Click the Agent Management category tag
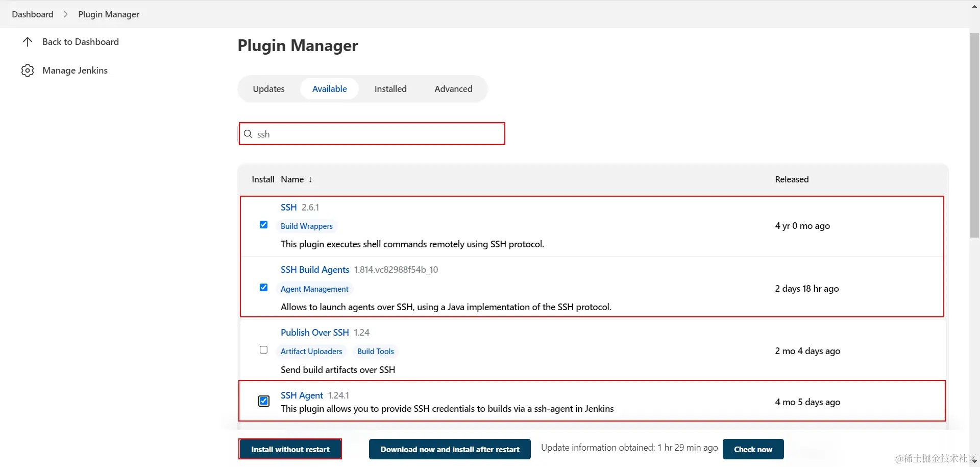Screen dimensions: 980x467 pos(314,289)
